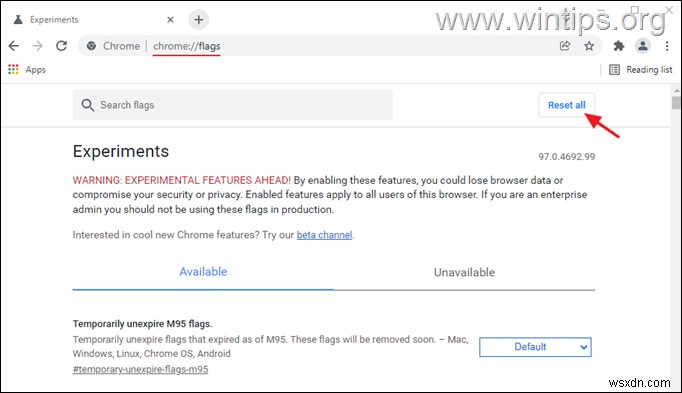
Task: Share this page via share icon
Action: tap(565, 46)
